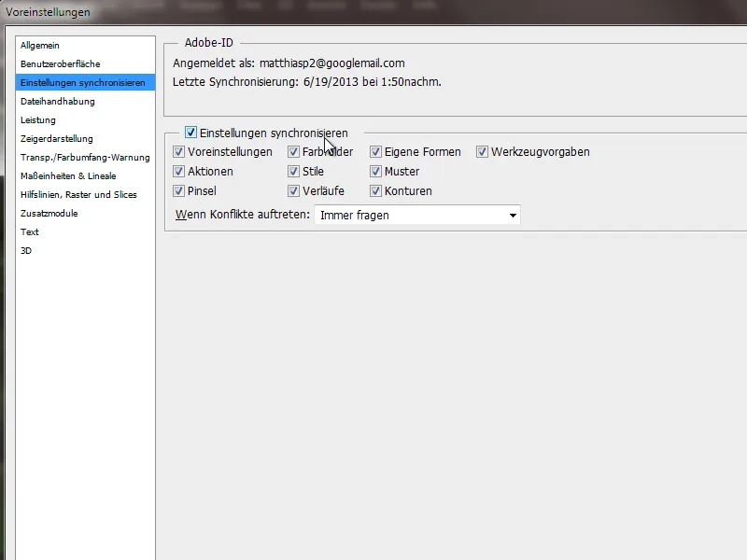The height and width of the screenshot is (560, 747).
Task: Select Hilfslinien, Raster und Slices
Action: click(85, 194)
